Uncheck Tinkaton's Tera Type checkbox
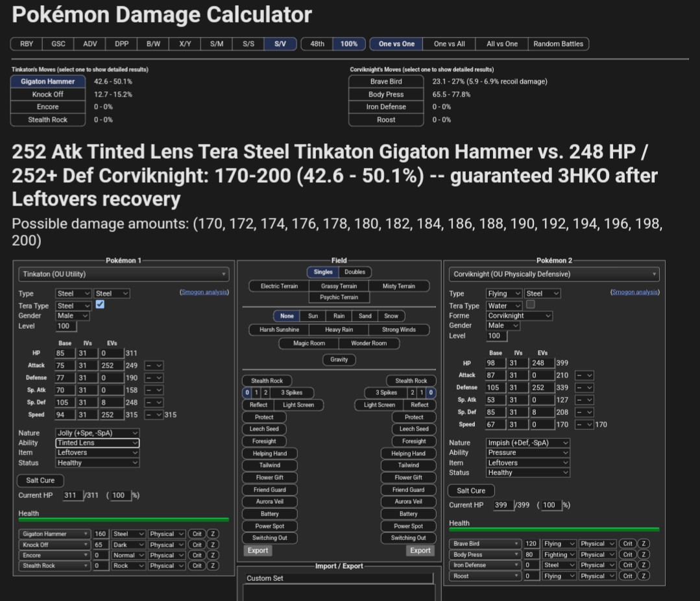Screen dimensions: 700x601 100,304
